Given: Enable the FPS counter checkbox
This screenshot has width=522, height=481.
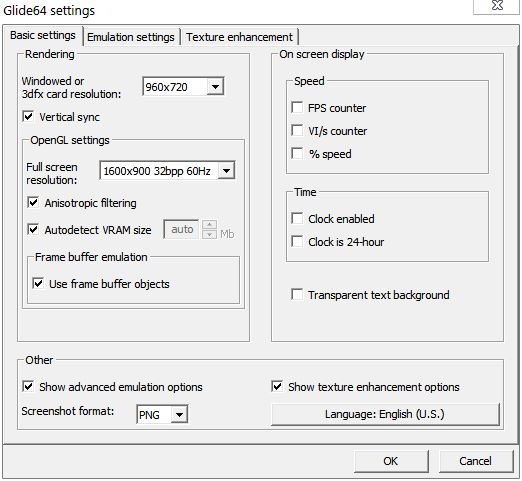Looking at the screenshot, I should (x=297, y=107).
